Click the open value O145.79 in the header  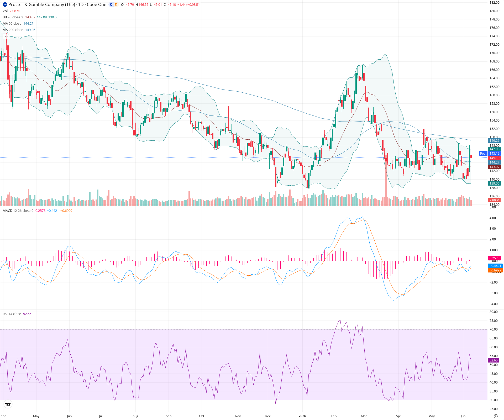127,5
